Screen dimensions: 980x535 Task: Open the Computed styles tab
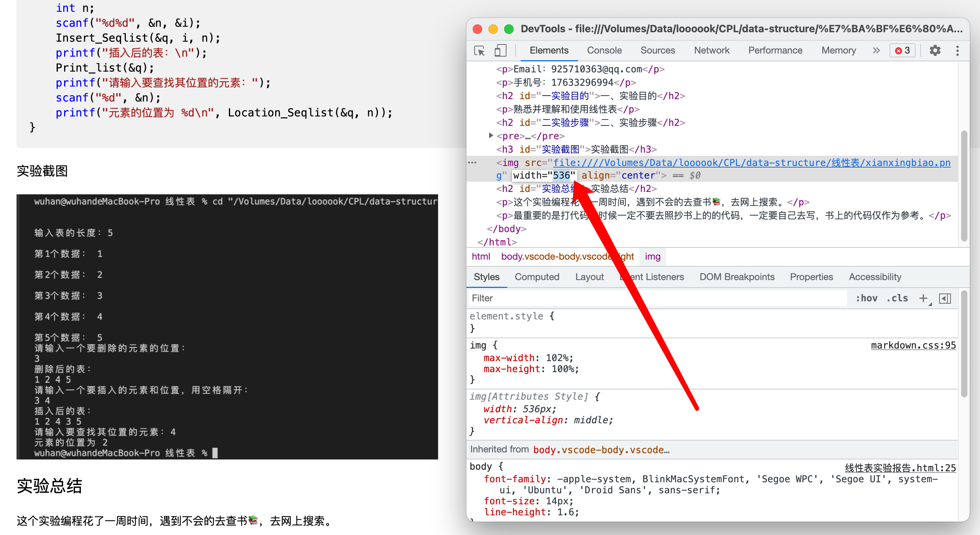point(537,277)
